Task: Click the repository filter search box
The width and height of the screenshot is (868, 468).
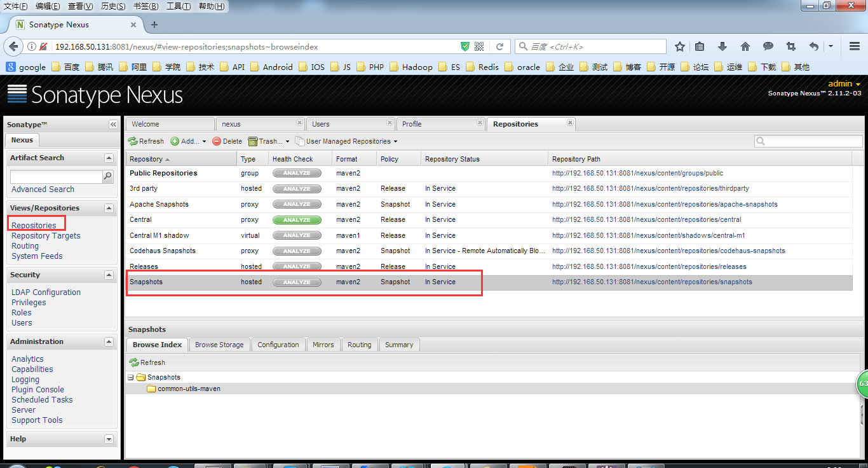Action: pyautogui.click(x=809, y=141)
